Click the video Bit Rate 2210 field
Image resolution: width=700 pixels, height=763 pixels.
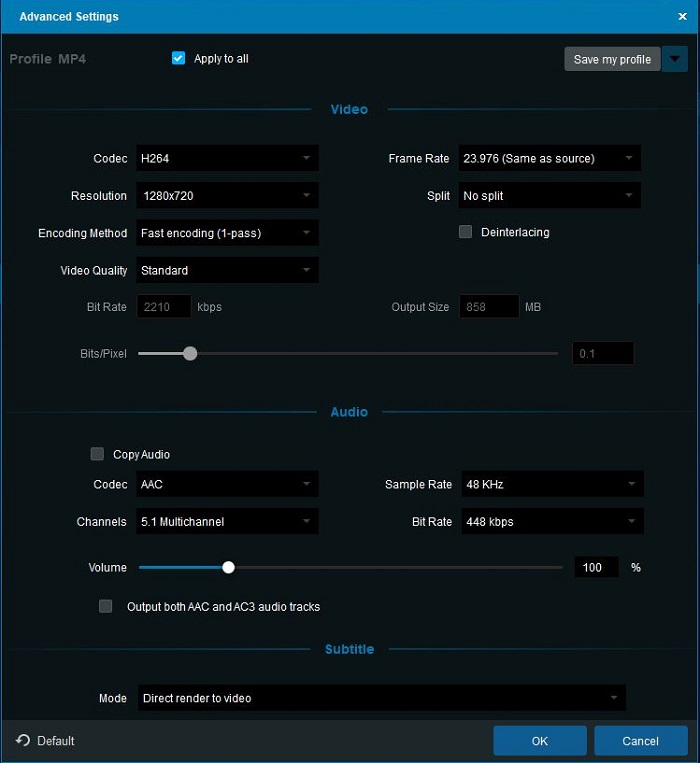[x=164, y=307]
